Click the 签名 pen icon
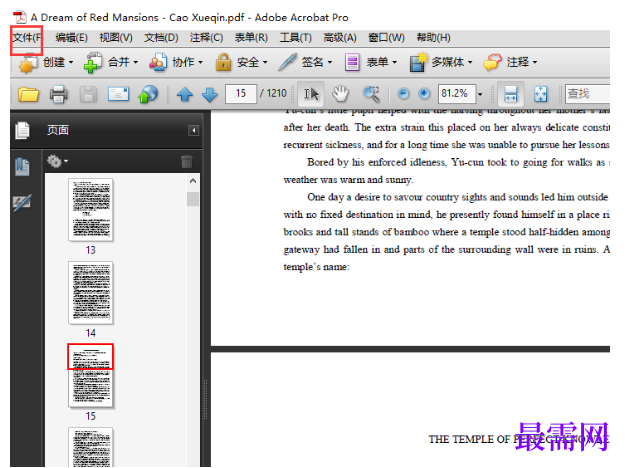This screenshot has width=627, height=468. click(x=287, y=62)
